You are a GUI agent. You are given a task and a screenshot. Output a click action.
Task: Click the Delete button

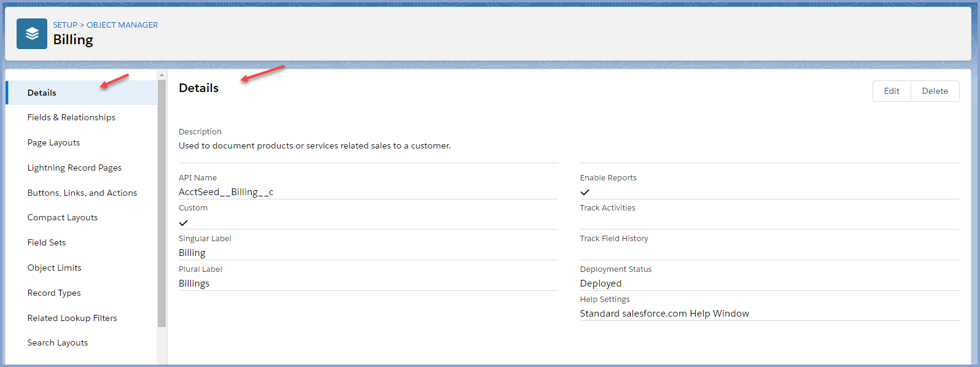coord(935,91)
